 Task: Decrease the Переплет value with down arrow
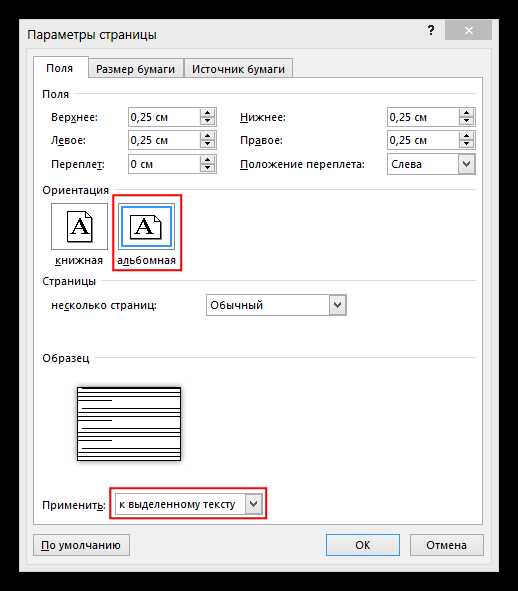click(x=208, y=168)
